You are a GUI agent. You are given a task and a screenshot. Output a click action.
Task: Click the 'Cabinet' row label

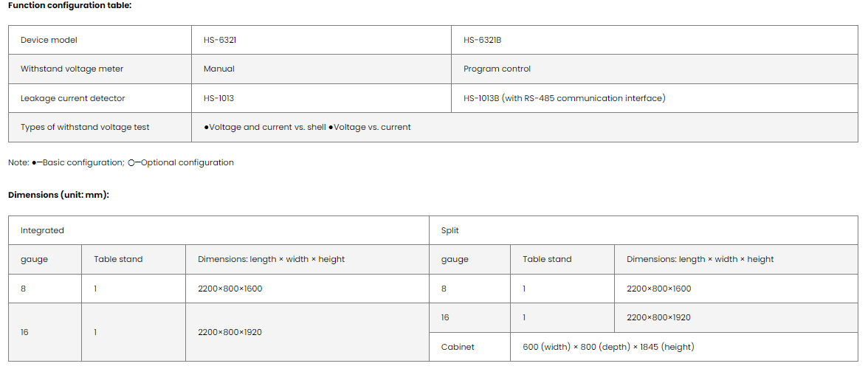pyautogui.click(x=458, y=347)
